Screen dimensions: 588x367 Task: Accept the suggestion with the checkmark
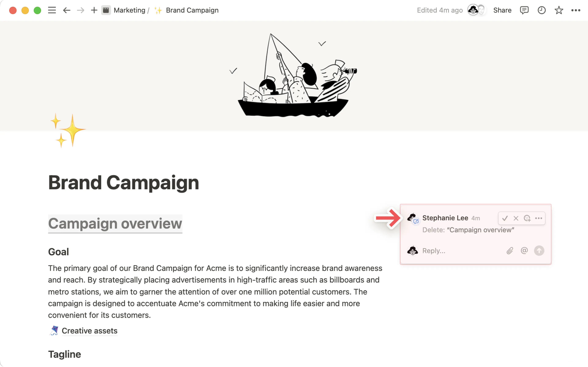pos(505,218)
